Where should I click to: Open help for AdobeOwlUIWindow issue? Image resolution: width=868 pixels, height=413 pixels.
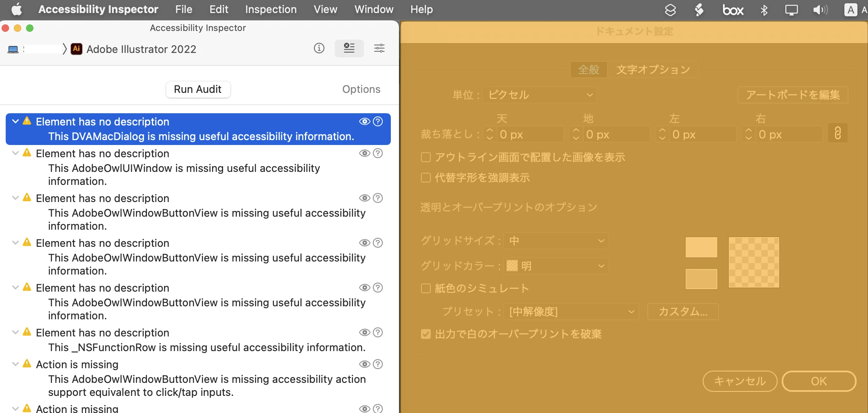[x=378, y=153]
